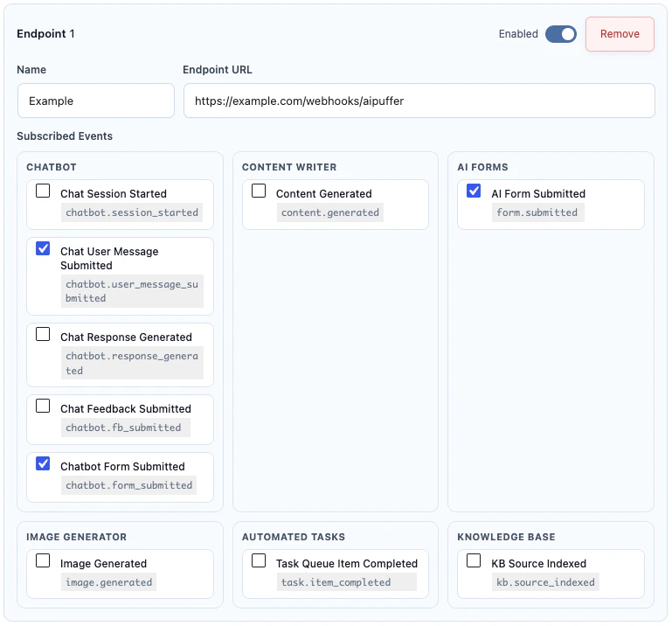Click the Image Generated label

(104, 563)
